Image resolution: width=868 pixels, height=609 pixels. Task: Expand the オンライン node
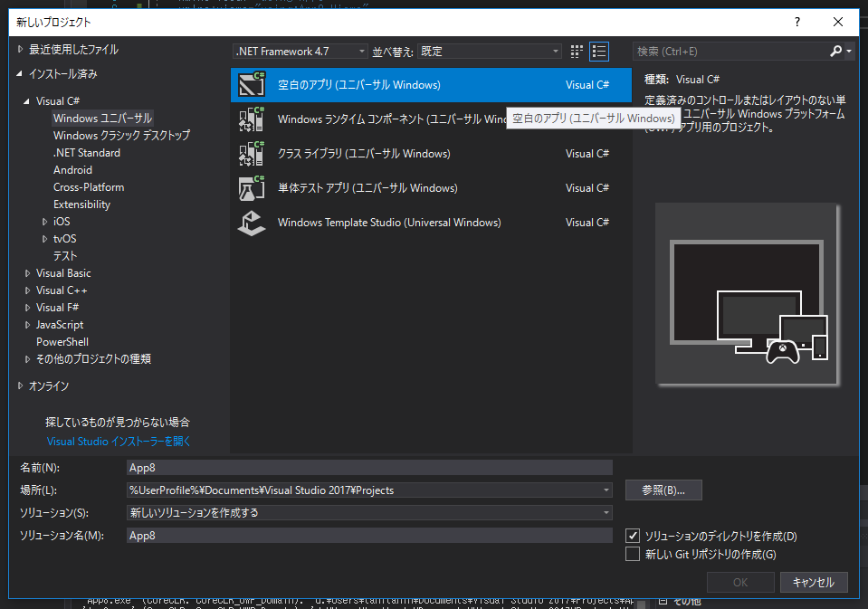click(x=20, y=385)
